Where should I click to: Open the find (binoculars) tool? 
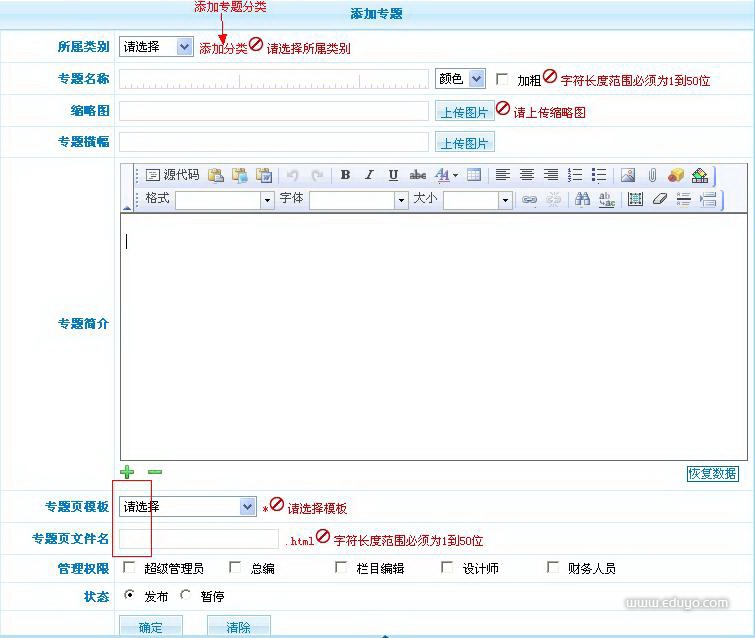pyautogui.click(x=582, y=199)
